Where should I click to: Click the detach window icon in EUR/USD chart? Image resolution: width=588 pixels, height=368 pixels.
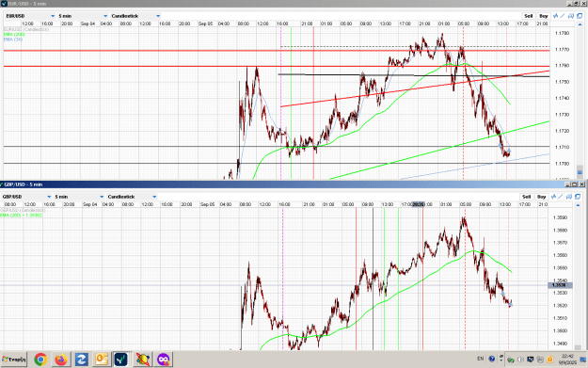click(x=580, y=16)
